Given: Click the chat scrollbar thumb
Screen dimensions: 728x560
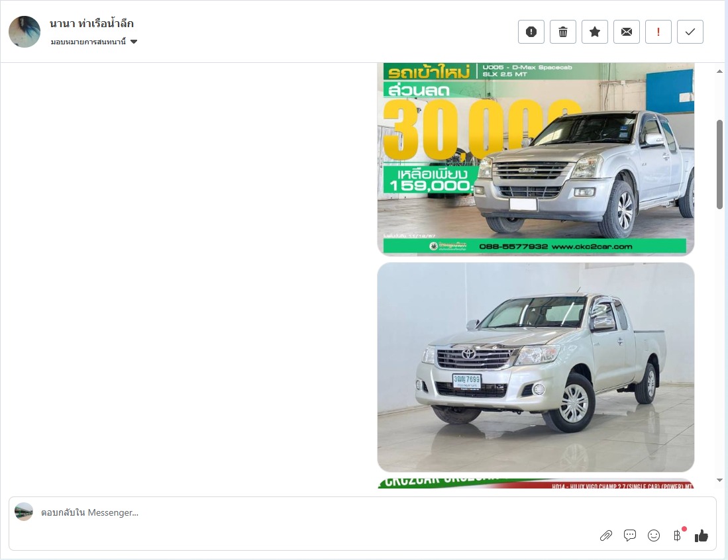Looking at the screenshot, I should click(x=719, y=164).
